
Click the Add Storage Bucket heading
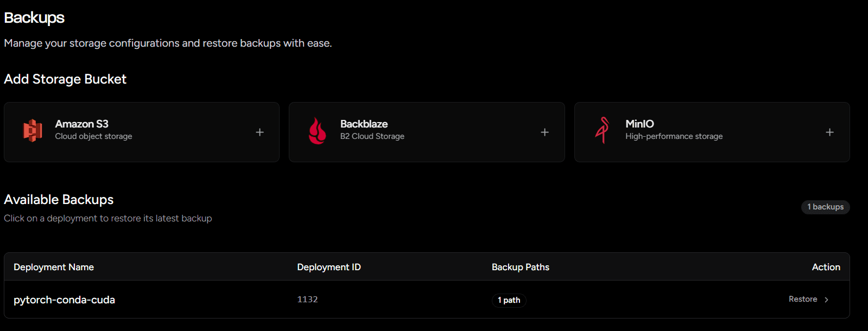click(65, 79)
